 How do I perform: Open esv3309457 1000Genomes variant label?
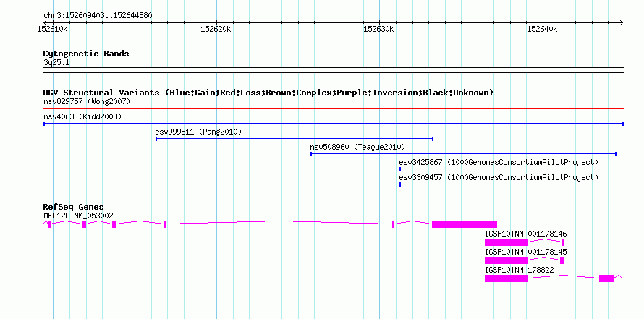(x=499, y=177)
